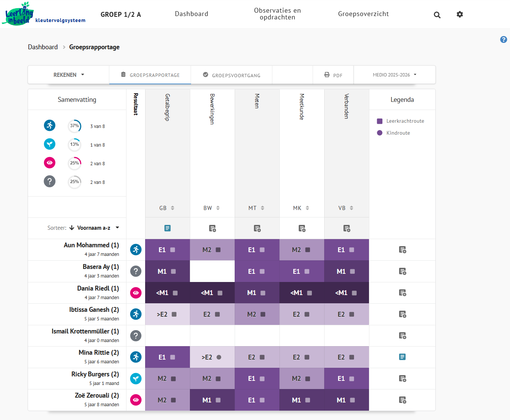Export the report with the PDF button

pos(333,75)
